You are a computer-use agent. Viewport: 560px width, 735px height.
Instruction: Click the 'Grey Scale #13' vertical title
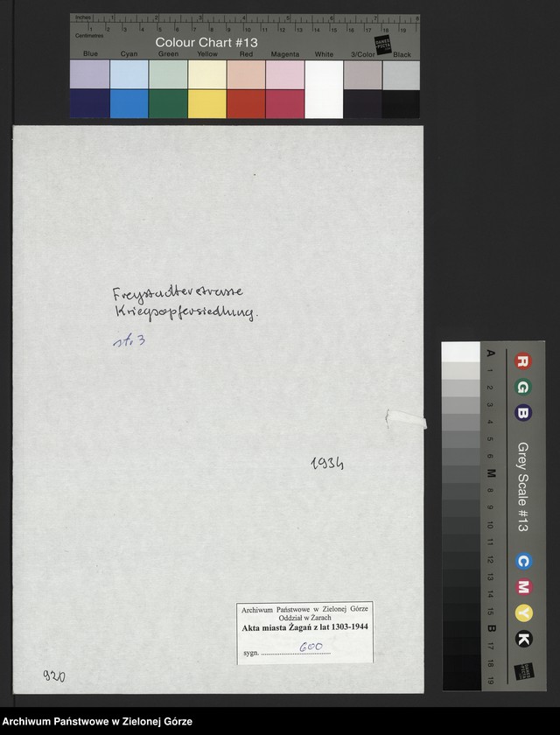(523, 486)
